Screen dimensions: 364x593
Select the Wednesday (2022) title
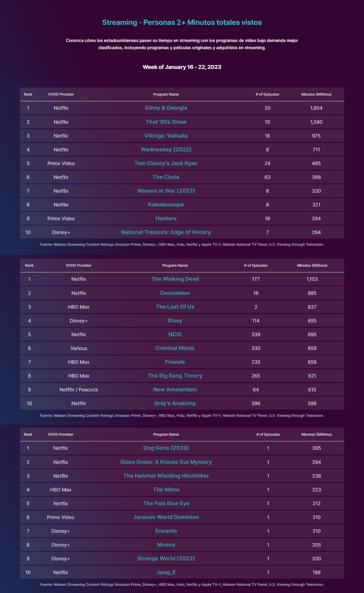point(166,150)
